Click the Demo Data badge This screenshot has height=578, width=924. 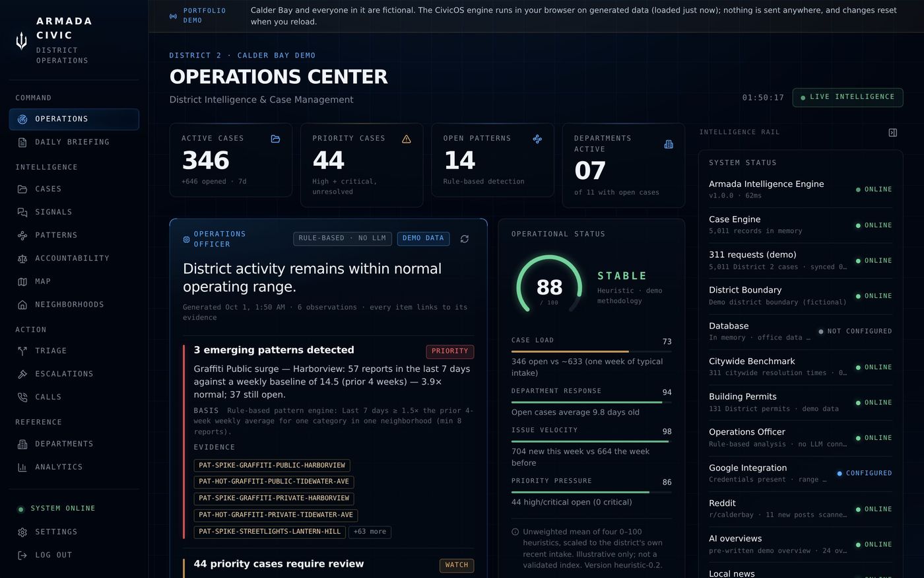(423, 238)
